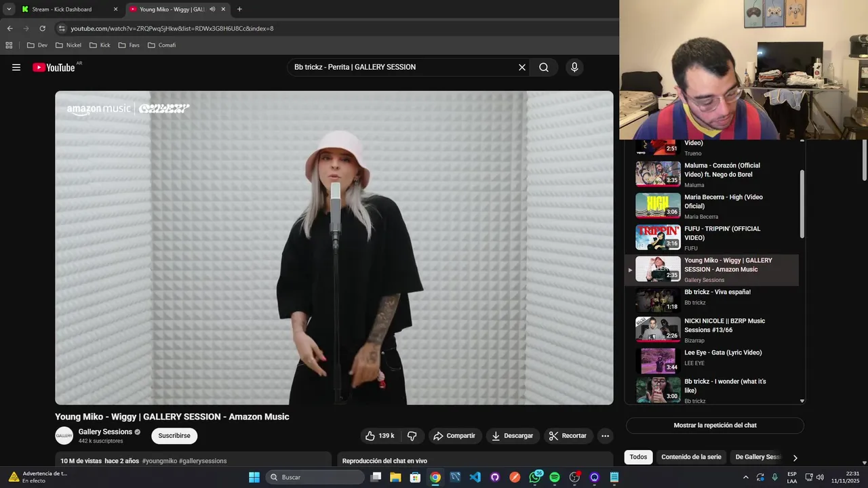The width and height of the screenshot is (868, 488).
Task: Expand the system tray hidden icons chevron
Action: (746, 477)
